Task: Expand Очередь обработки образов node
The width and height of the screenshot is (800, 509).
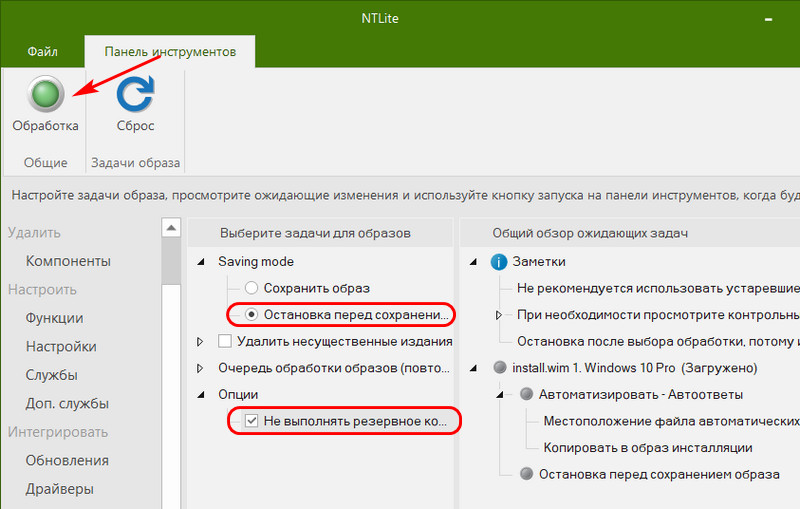Action: 200,368
